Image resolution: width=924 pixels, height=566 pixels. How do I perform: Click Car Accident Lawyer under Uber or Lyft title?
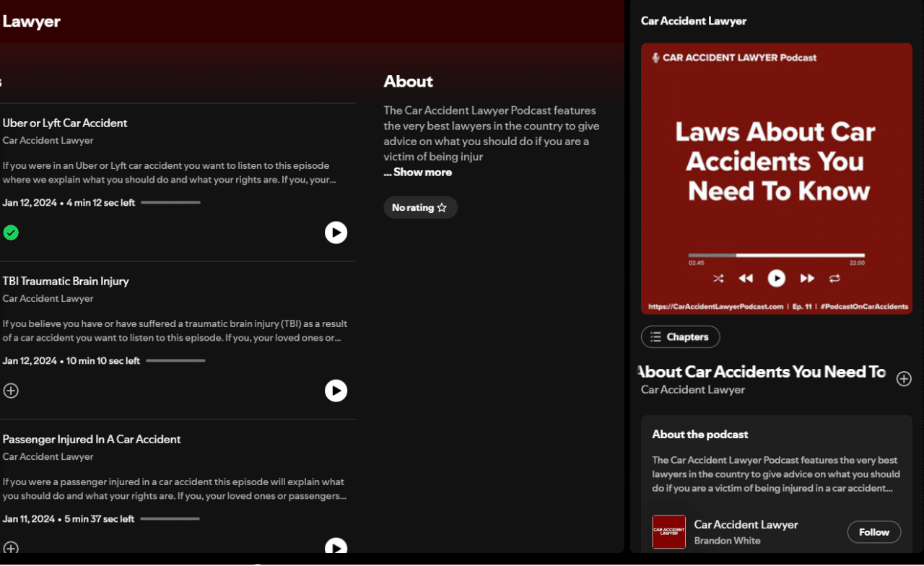[x=48, y=141]
